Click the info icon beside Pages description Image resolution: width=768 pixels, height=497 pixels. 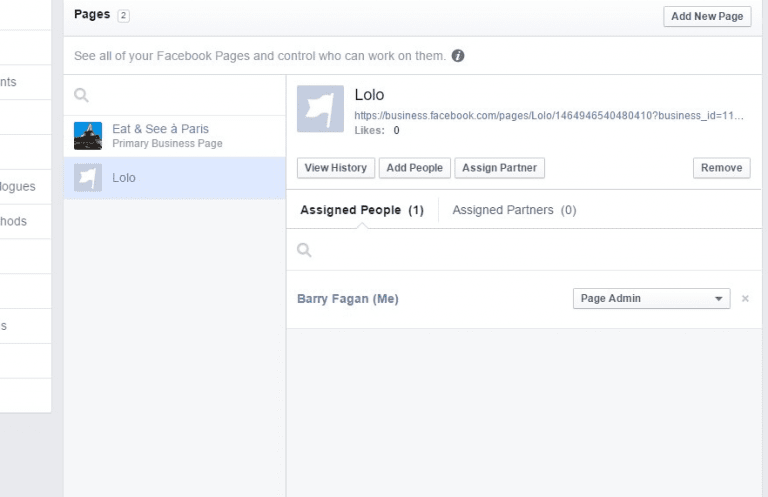coord(457,56)
